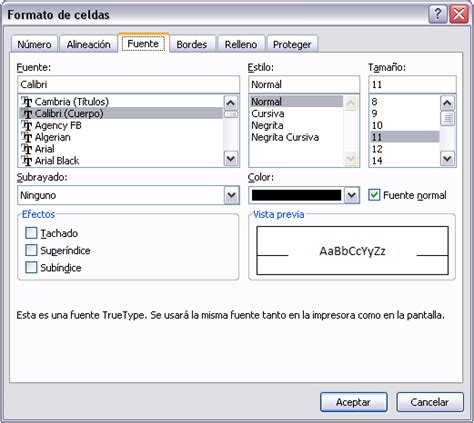Open the Alineación tab
The width and height of the screenshot is (474, 423).
coord(88,44)
